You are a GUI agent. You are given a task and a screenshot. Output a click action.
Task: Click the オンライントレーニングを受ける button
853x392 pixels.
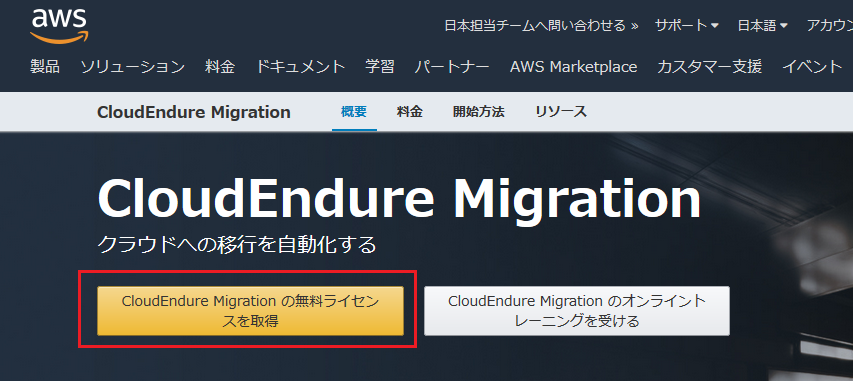577,311
